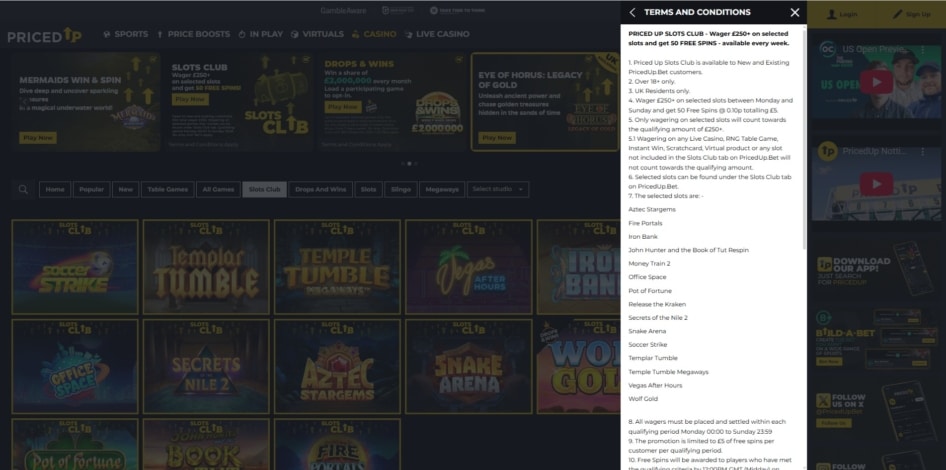Click the Build-A-Bet Bet Now button

pos(827,361)
